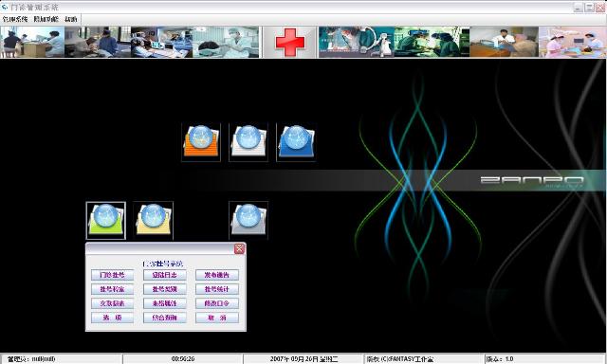Open the 管理系统 menu
Viewport: 607px width, 364px height.
point(15,19)
